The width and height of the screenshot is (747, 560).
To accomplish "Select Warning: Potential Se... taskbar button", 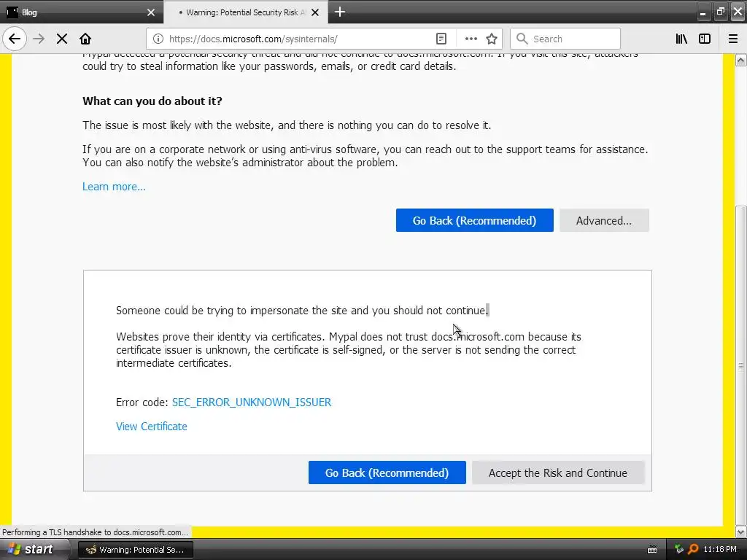I will 135,550.
